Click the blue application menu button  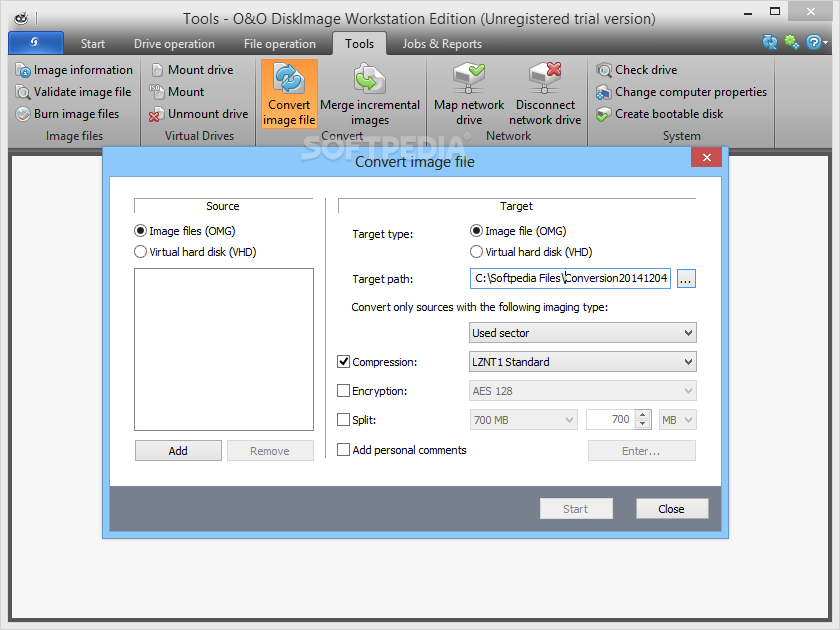click(35, 42)
